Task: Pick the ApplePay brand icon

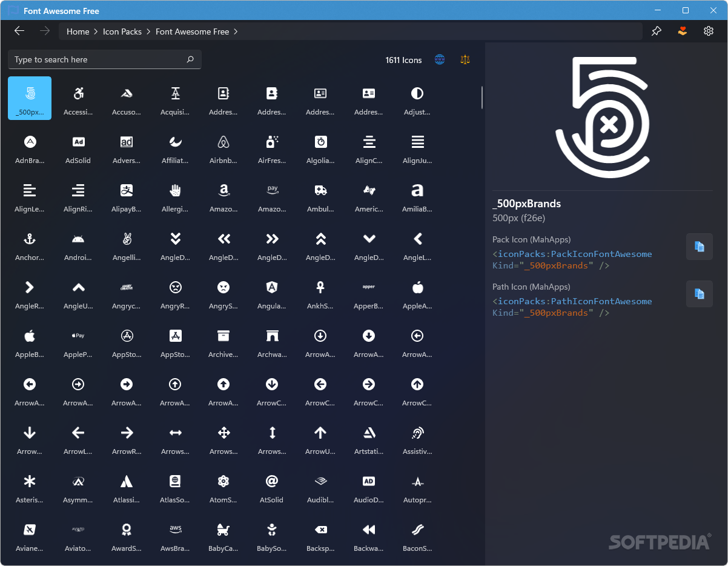Action: 78,341
